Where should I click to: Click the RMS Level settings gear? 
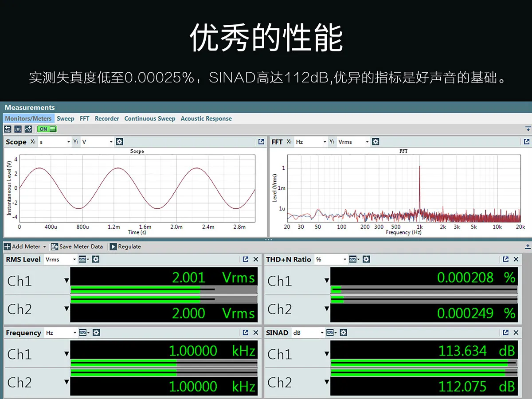(96, 259)
